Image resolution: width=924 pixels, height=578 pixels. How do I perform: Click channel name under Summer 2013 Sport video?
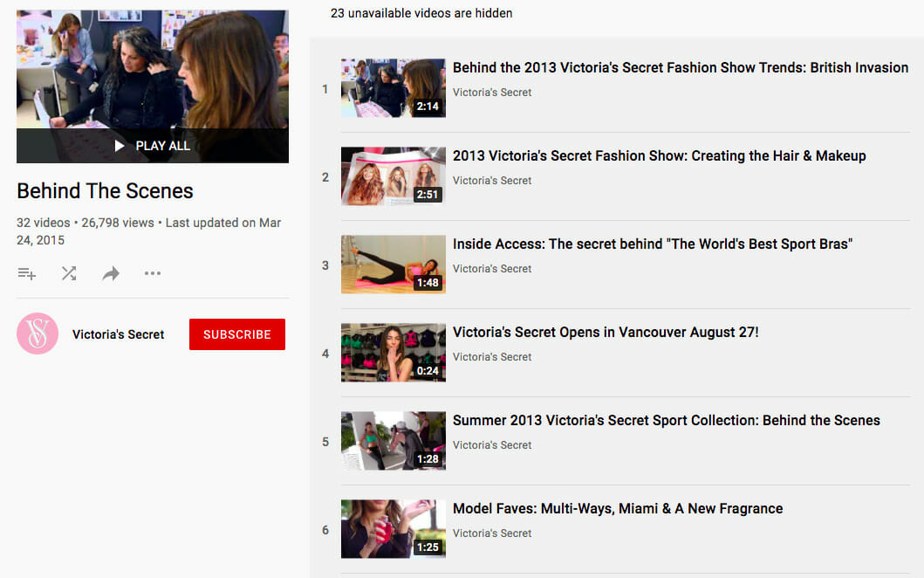pos(492,445)
